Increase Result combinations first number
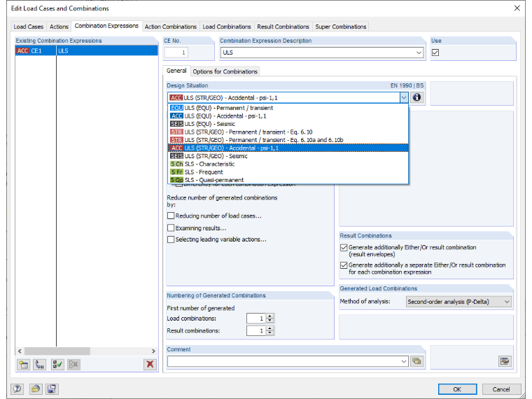This screenshot has height=399, width=532. 270,328
